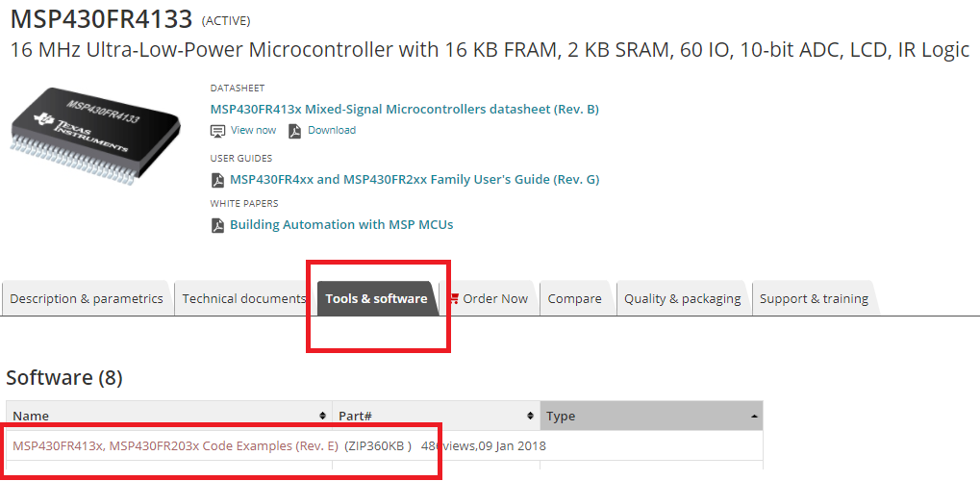Click the shopping cart icon on Order Now

pos(453,298)
